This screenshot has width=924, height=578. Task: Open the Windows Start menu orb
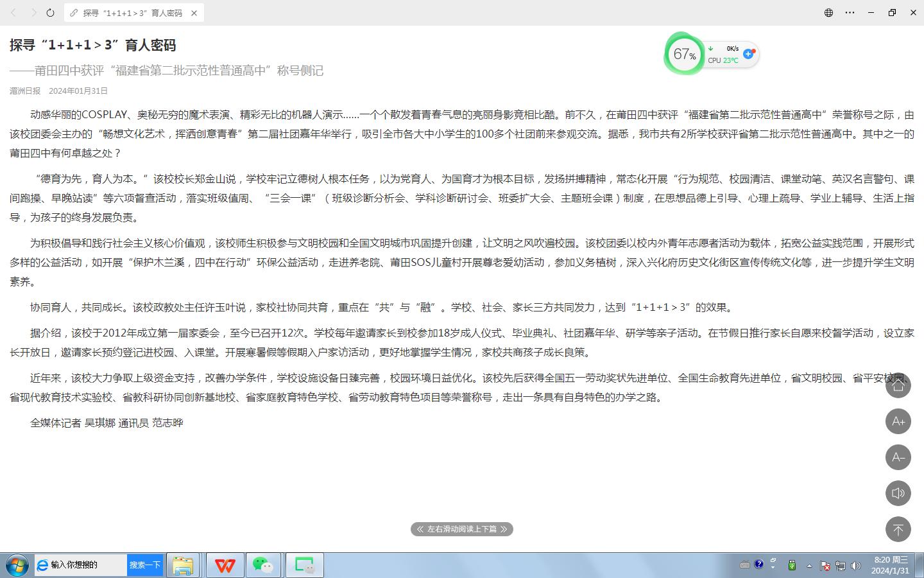17,565
